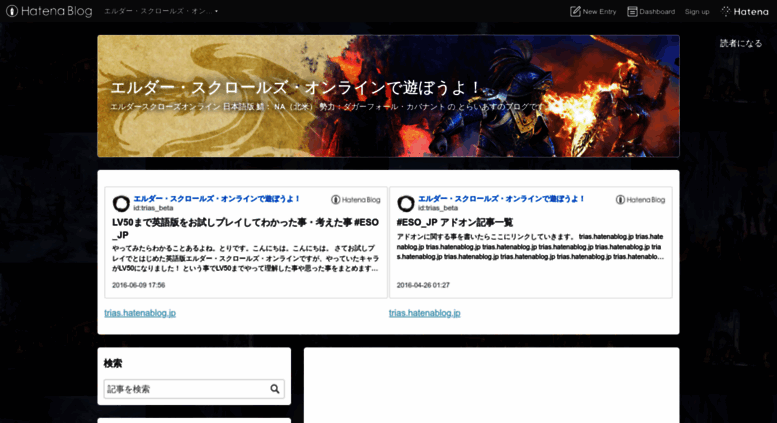The image size is (777, 423).
Task: Open article #ESO_JP アドオン記事一覧
Action: point(455,222)
